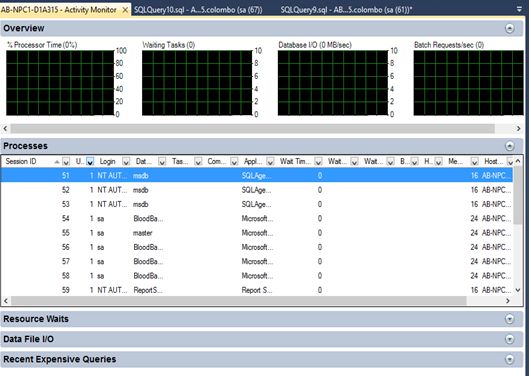The width and height of the screenshot is (531, 376).
Task: Click the Processes horizontal scrollbar thumb
Action: click(239, 300)
